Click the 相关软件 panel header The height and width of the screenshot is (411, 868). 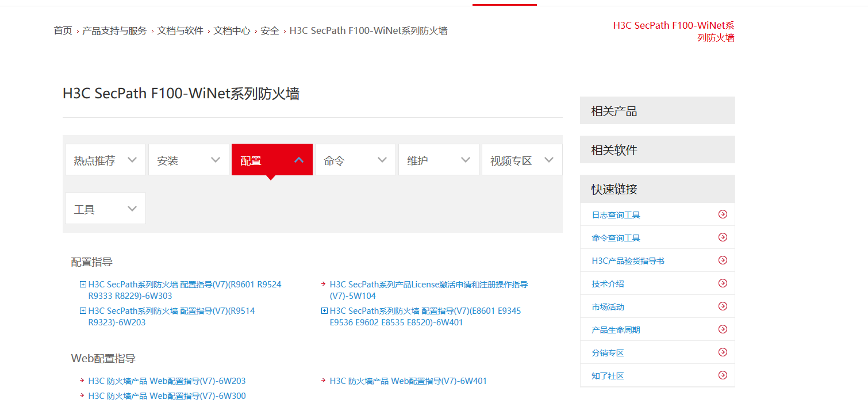[658, 149]
